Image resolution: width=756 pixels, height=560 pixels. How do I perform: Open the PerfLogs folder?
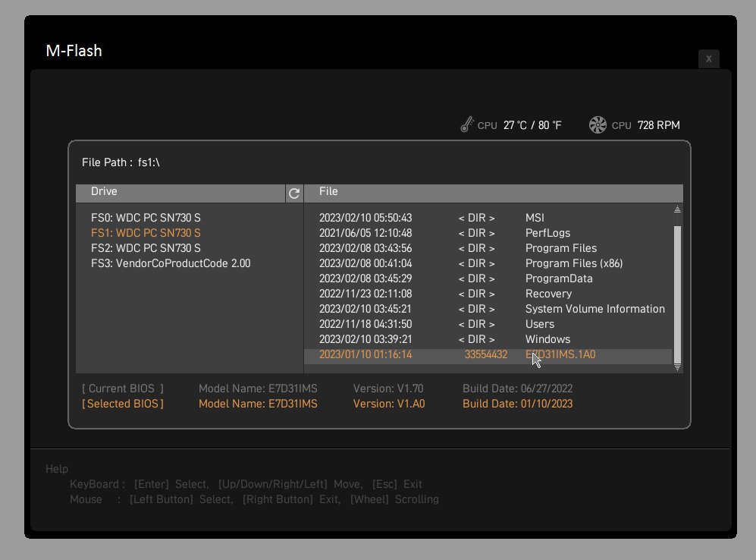[x=547, y=233]
